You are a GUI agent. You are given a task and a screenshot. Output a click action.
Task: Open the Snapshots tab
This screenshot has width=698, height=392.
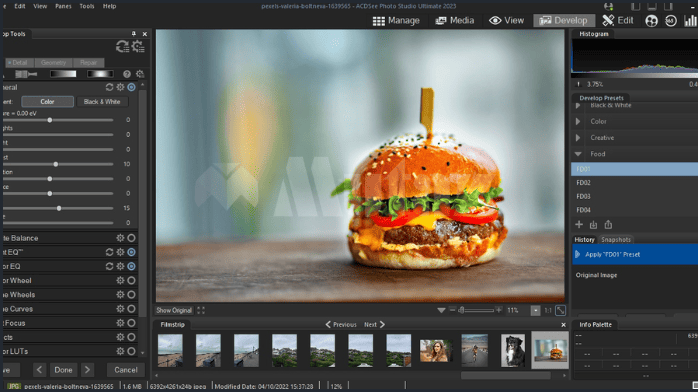[x=616, y=240]
